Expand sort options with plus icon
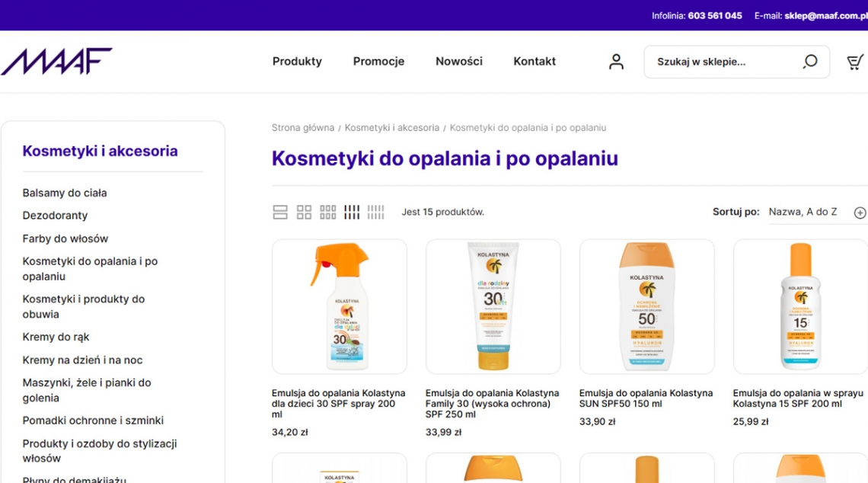Image resolution: width=868 pixels, height=483 pixels. (860, 213)
